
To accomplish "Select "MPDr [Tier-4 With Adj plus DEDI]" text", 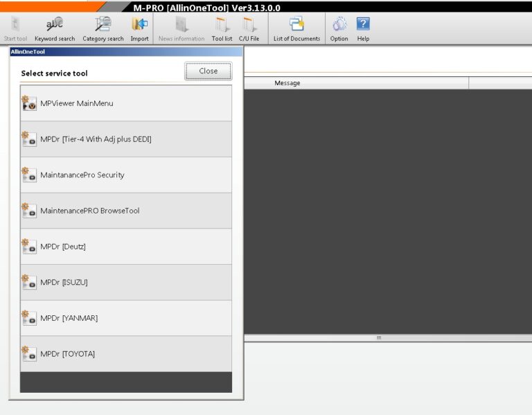I will click(x=96, y=139).
